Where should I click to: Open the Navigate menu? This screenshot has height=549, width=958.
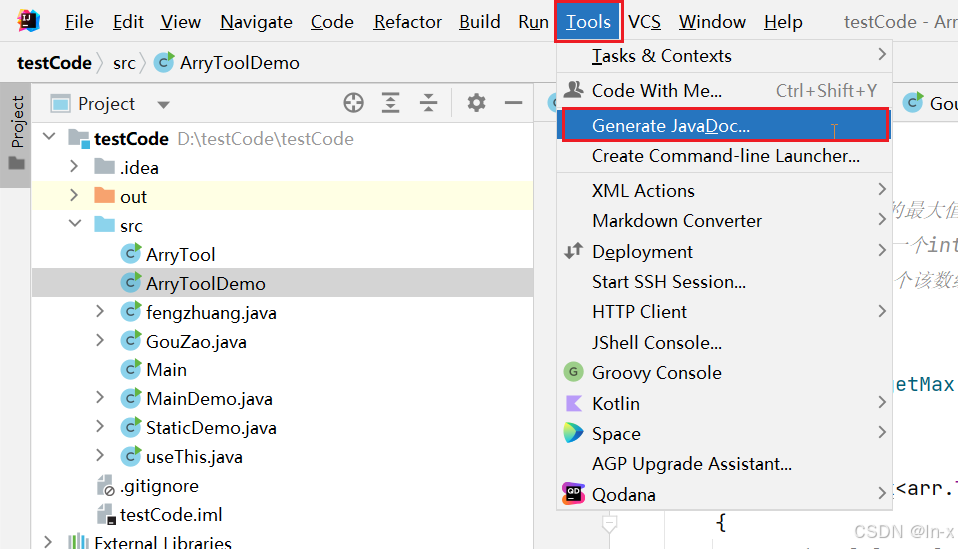click(x=257, y=22)
